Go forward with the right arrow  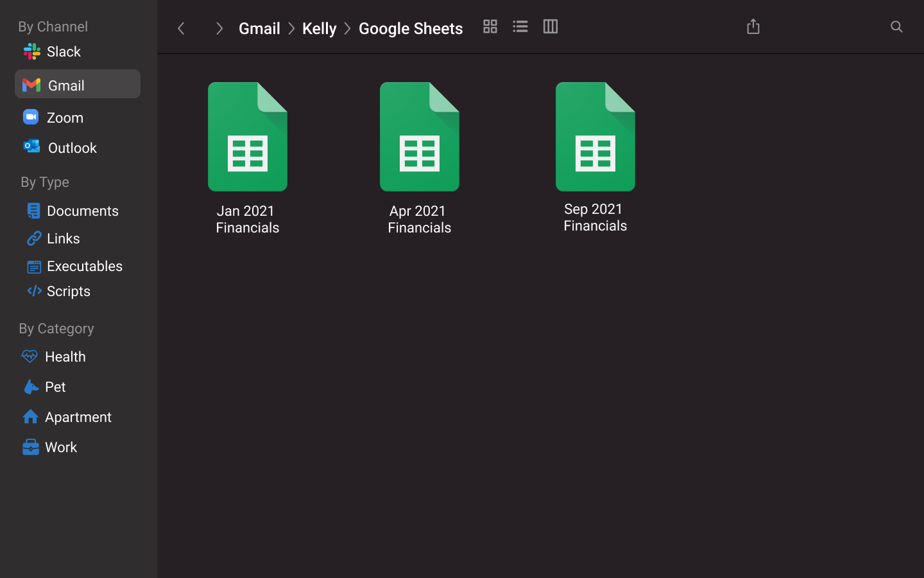[219, 28]
